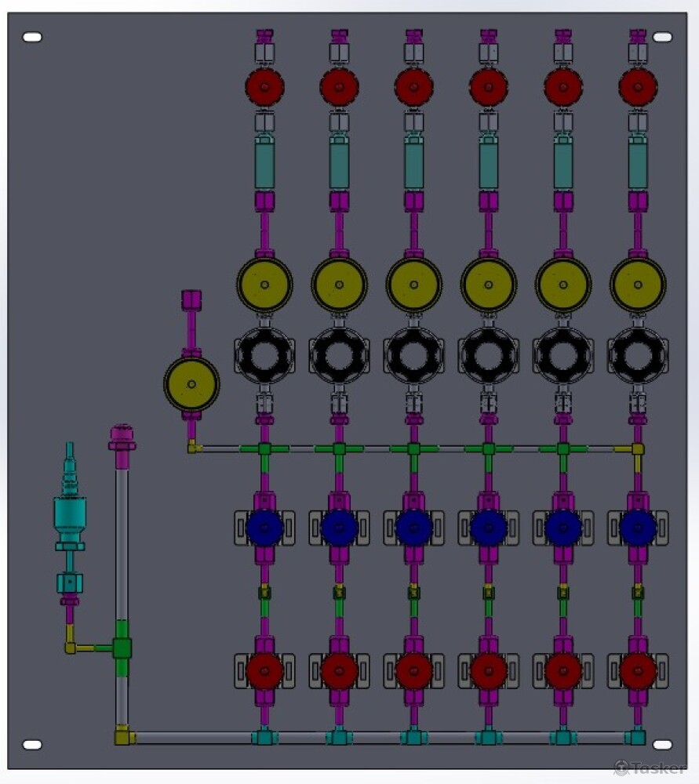Pick the bottom red valve in the sixth column

point(638,671)
